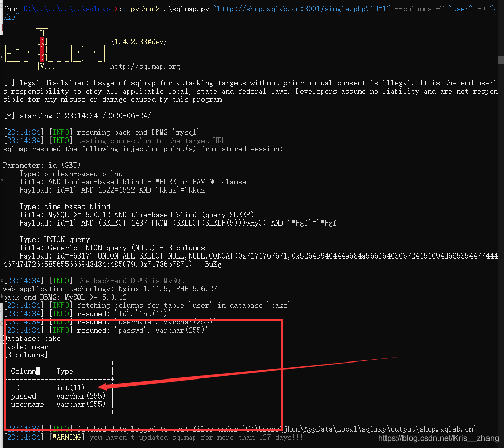Click the payload with 1522=1522

pos(112,190)
